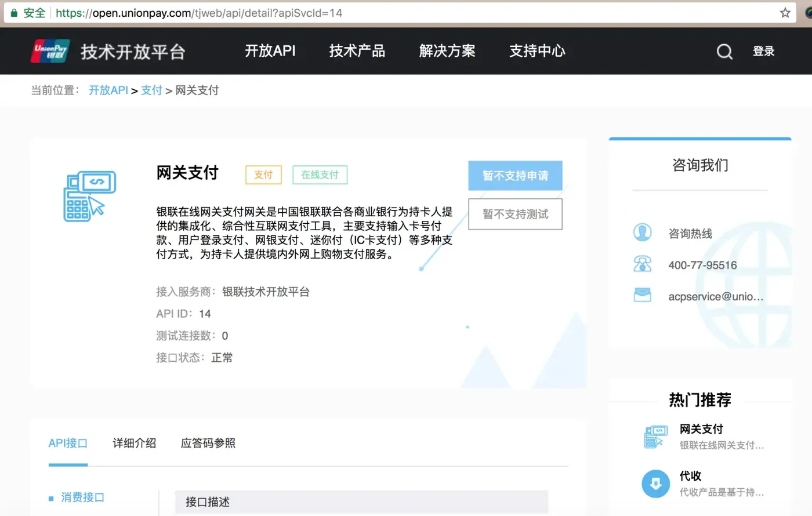812x516 pixels.
Task: Open the 支持中心 menu
Action: click(x=536, y=51)
